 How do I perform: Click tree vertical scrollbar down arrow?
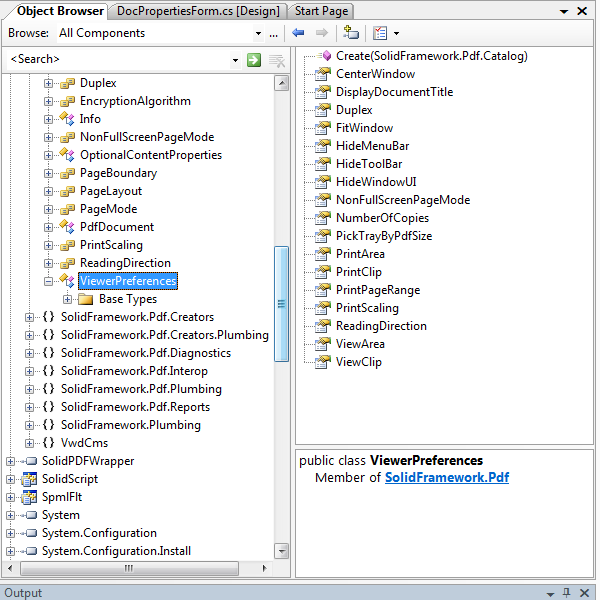tap(282, 551)
